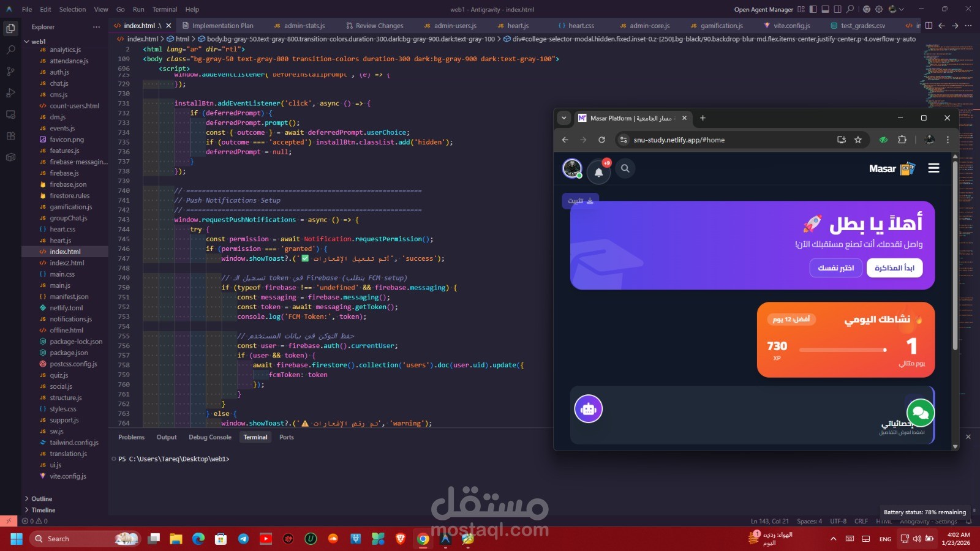Bookmark page with Chrome star icon
980x551 pixels.
point(858,140)
